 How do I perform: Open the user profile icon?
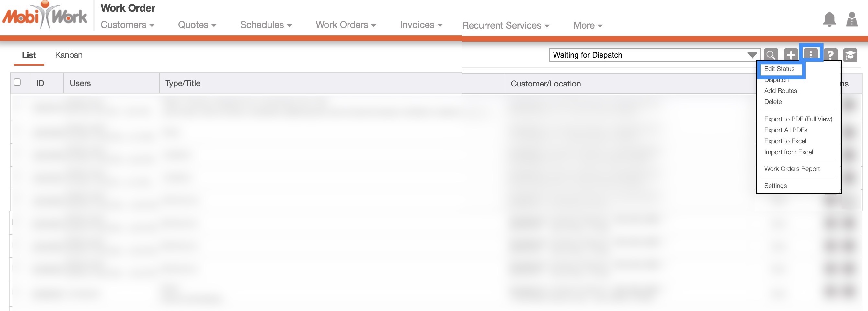pos(851,19)
